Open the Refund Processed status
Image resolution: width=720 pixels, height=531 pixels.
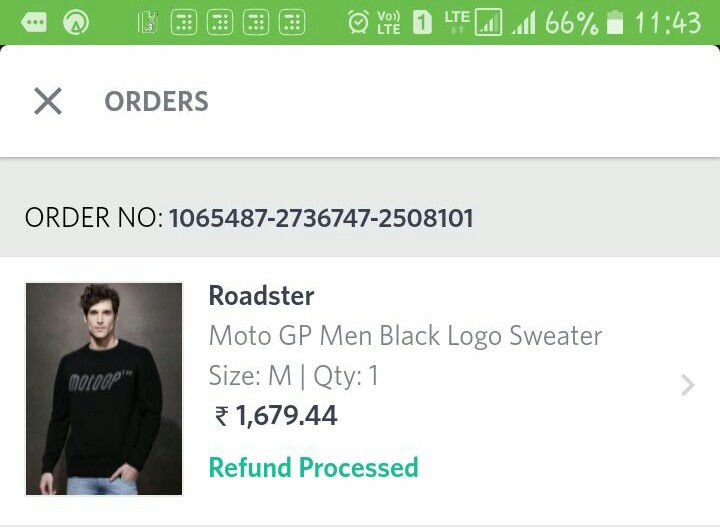314,468
